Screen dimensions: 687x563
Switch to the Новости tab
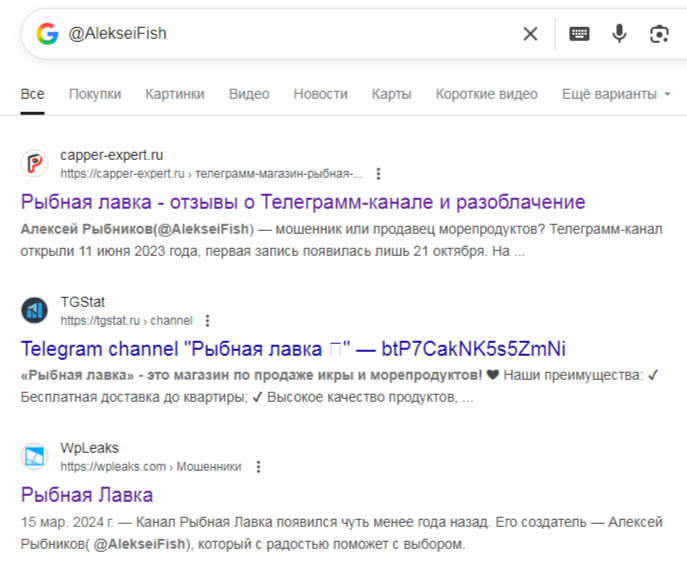point(320,94)
